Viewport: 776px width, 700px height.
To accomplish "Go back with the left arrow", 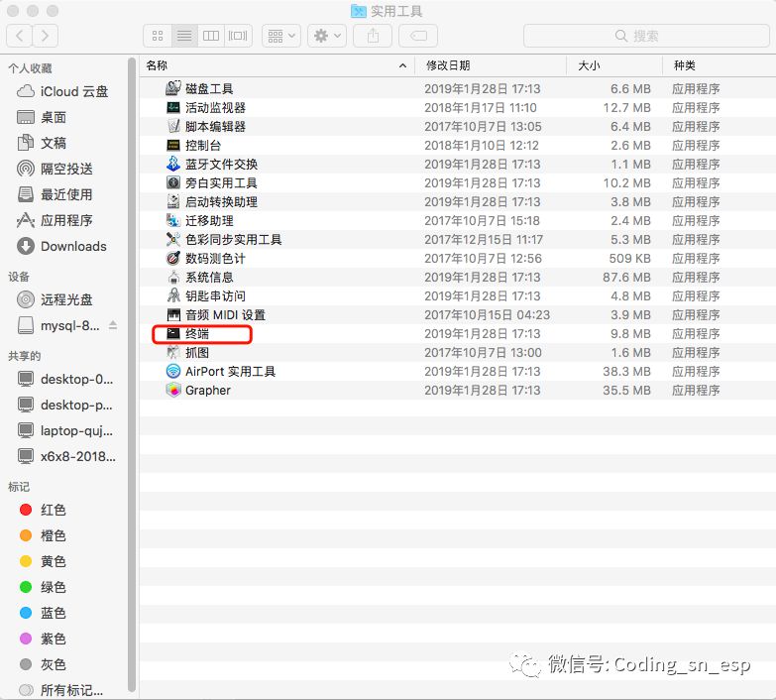I will (x=20, y=36).
